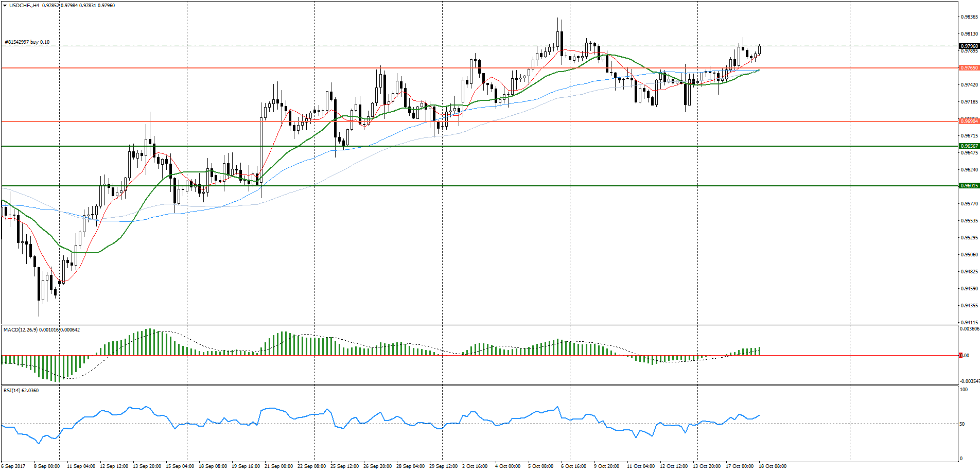Click the 0.94115 price scale label
This screenshot has width=980, height=472.
(x=969, y=323)
